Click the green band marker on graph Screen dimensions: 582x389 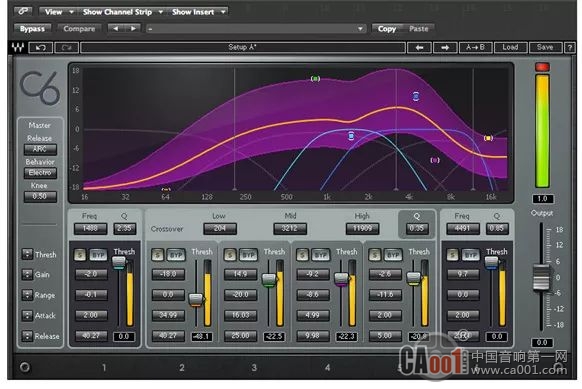[x=315, y=79]
